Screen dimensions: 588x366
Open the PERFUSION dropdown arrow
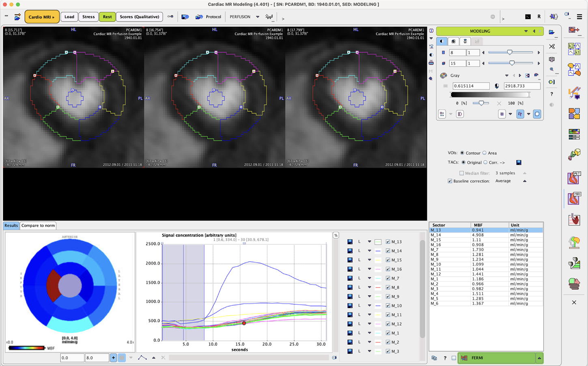(257, 17)
